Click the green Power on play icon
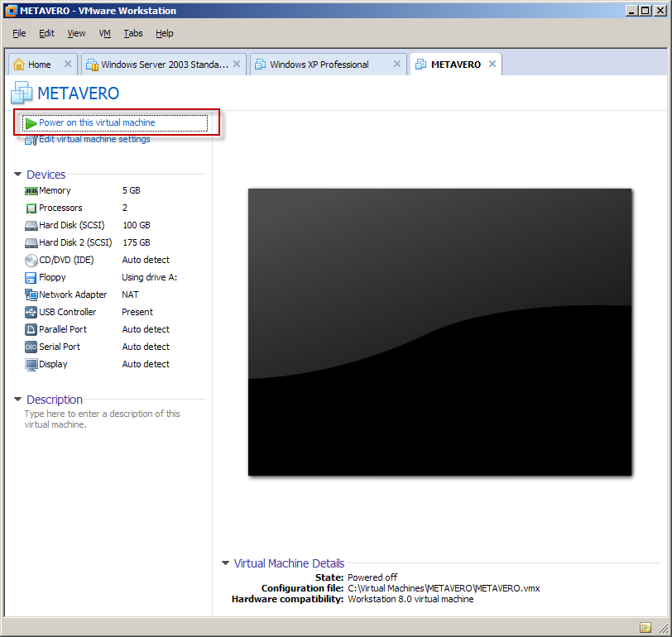The width and height of the screenshot is (672, 637). [x=31, y=123]
